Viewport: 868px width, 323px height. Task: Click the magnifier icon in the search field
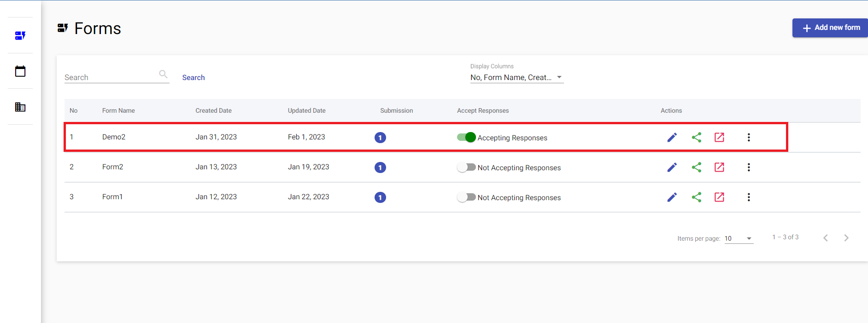coord(163,74)
